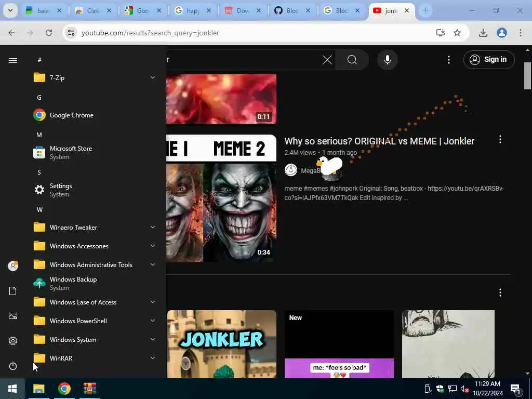The width and height of the screenshot is (532, 399).
Task: Bookmark this page with the star icon
Action: coord(457,33)
